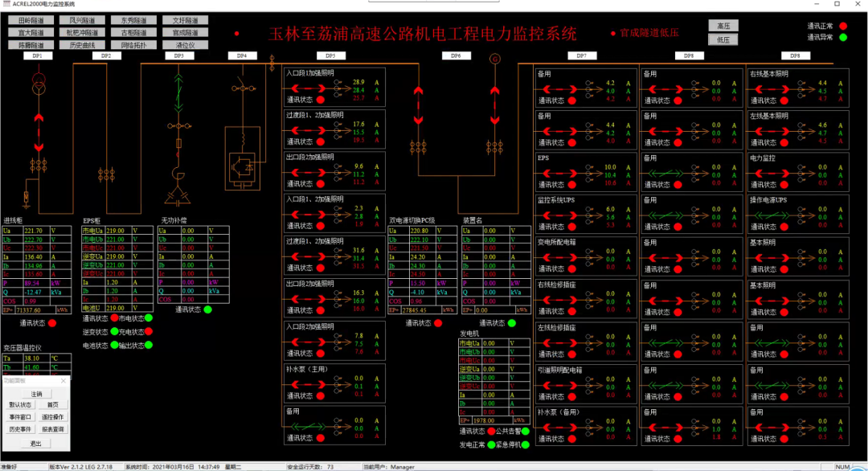Toggle the 左线基本照明 breaker
The height and width of the screenshot is (471, 868).
point(773,131)
